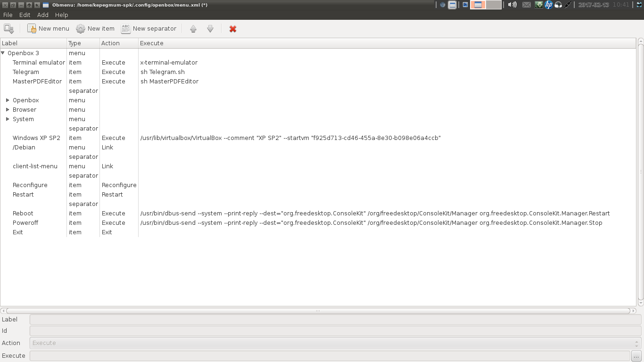Add a New item from the toolbar
The image size is (644, 362).
pyautogui.click(x=95, y=29)
